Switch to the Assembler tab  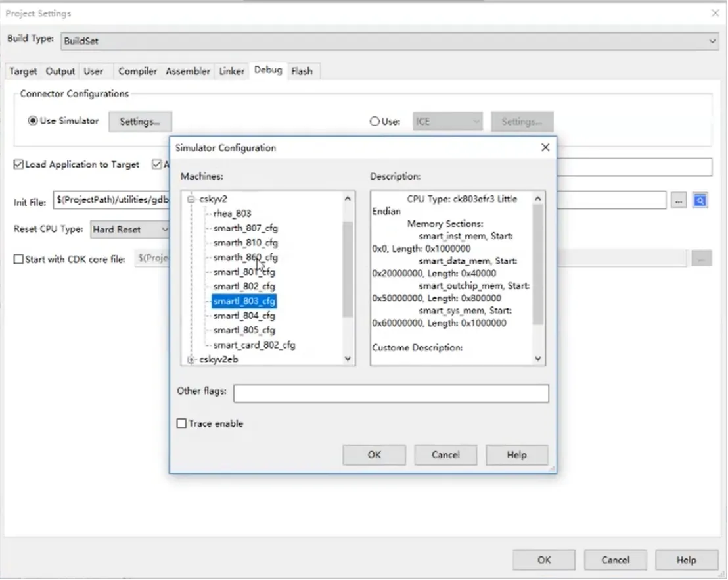coord(187,71)
